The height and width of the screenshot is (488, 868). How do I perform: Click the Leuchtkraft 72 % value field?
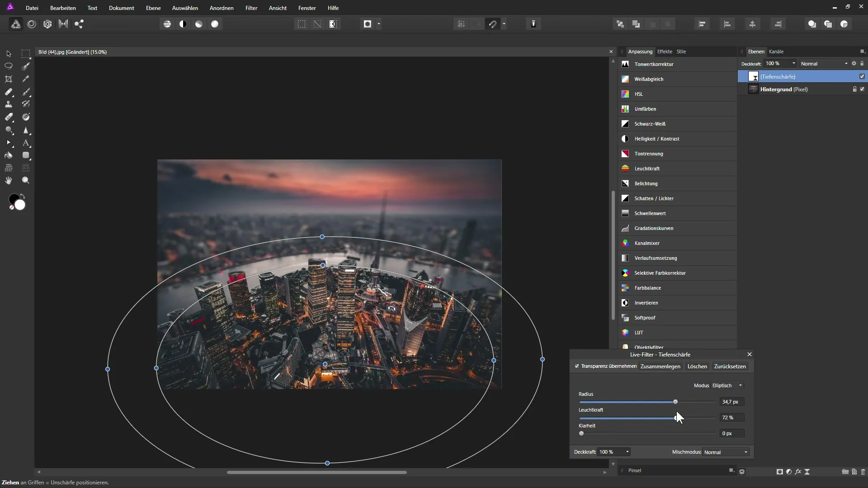[x=732, y=418]
